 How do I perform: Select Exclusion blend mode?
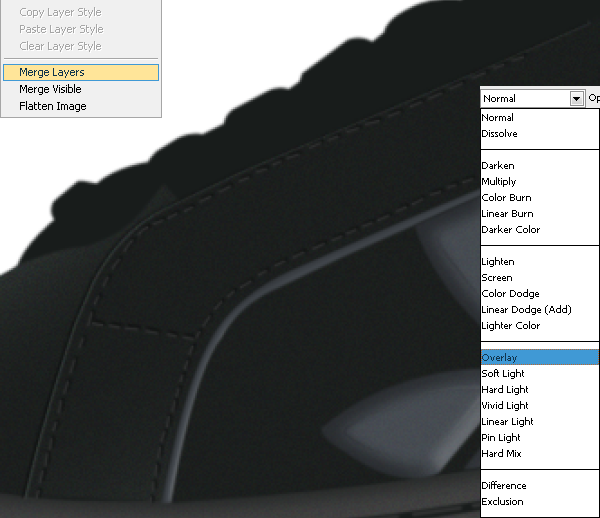[x=540, y=502]
